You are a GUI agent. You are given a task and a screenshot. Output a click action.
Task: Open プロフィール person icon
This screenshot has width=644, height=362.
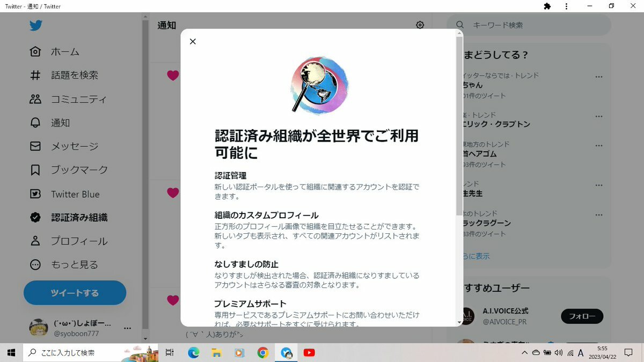pyautogui.click(x=35, y=241)
